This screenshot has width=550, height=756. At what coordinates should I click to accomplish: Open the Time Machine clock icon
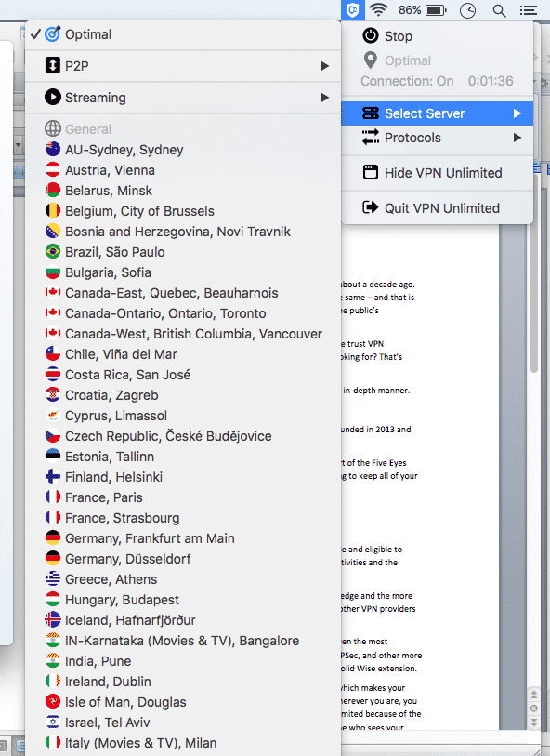click(x=467, y=10)
